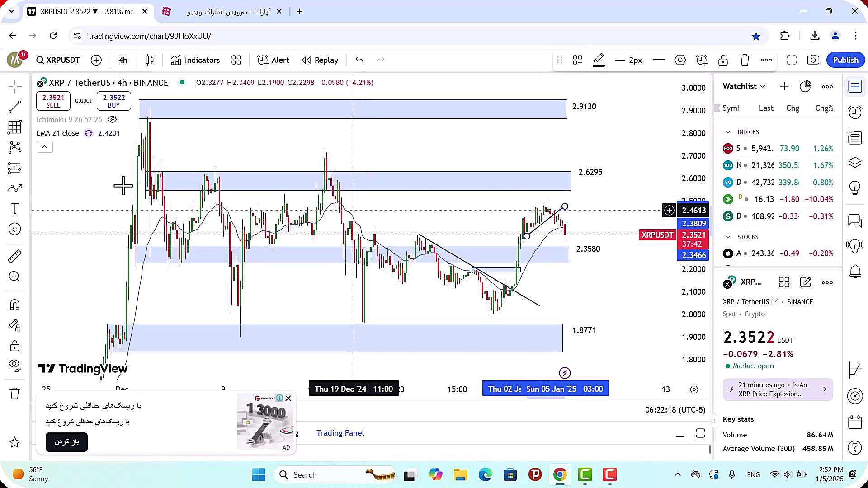The width and height of the screenshot is (868, 488).
Task: Open the Trading Panel tab
Action: click(340, 433)
